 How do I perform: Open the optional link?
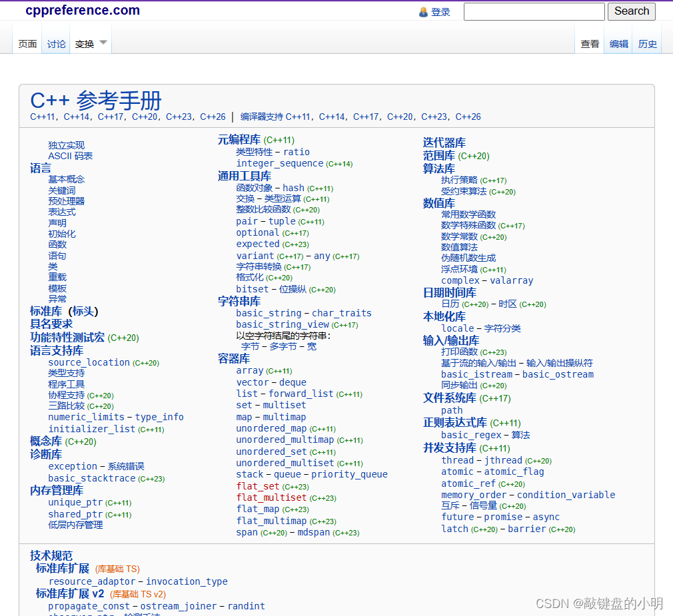point(257,232)
